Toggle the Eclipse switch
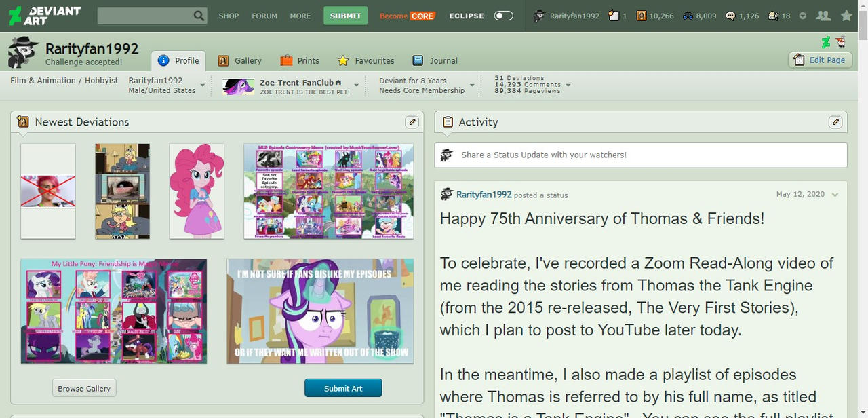868x418 pixels. [x=504, y=16]
